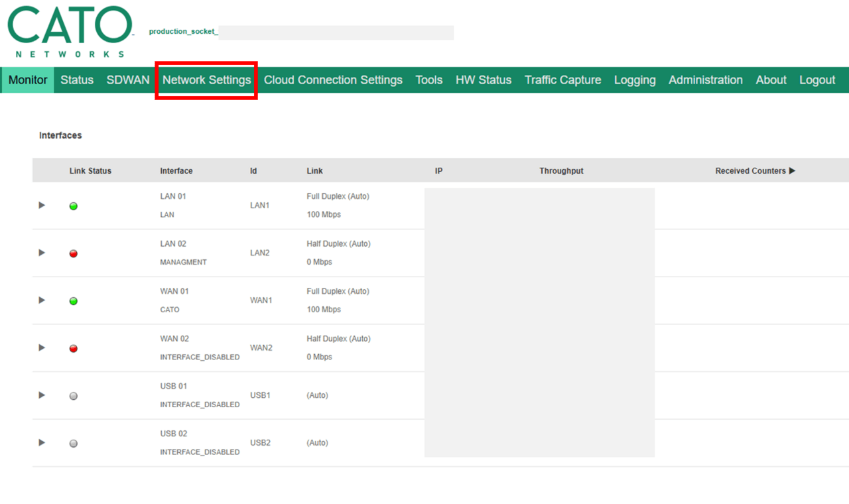Click the production_socket name link
This screenshot has height=504, width=849.
[x=182, y=32]
